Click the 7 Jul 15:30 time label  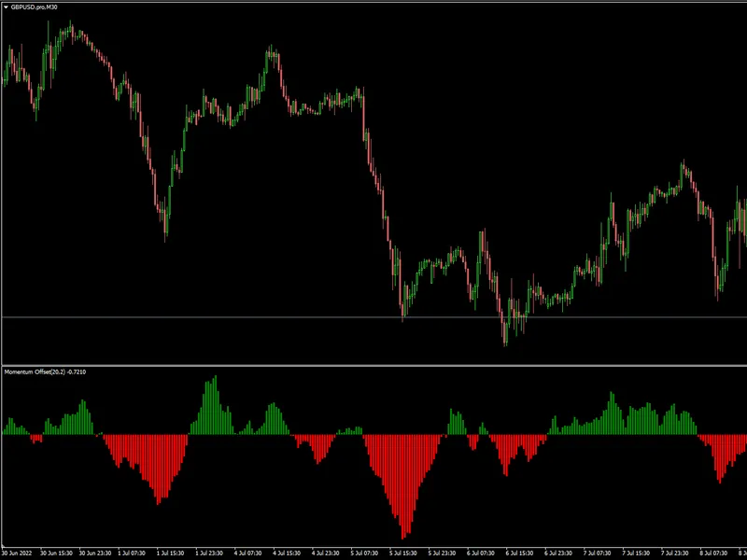click(636, 553)
